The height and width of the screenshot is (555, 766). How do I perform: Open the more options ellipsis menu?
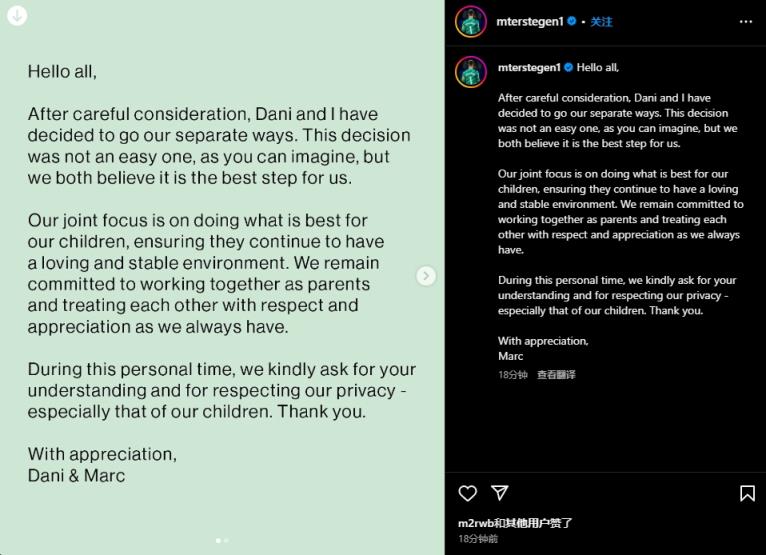click(746, 21)
